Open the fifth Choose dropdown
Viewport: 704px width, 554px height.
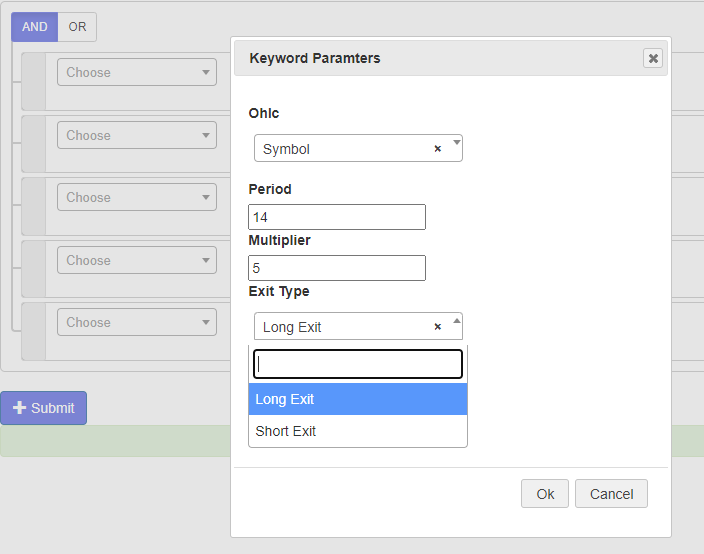click(x=137, y=322)
